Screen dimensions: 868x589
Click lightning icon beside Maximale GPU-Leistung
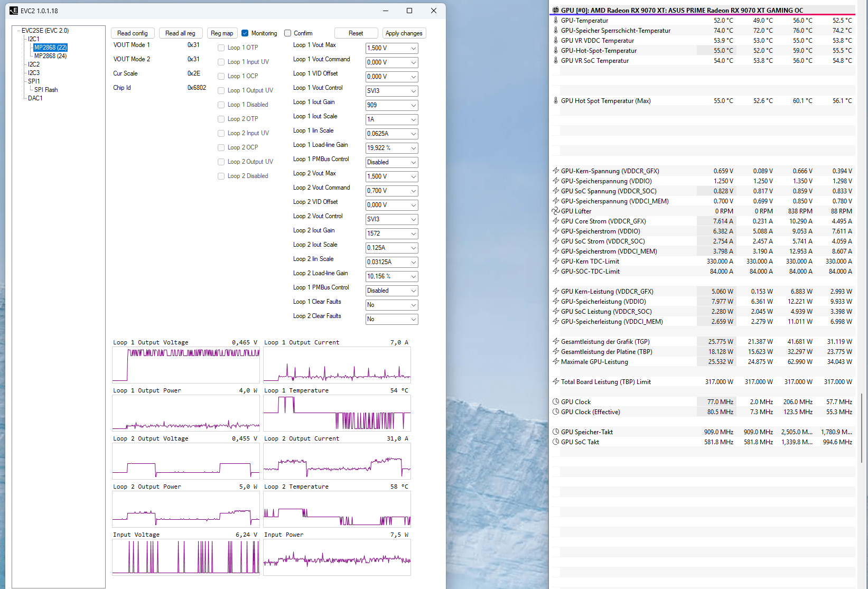(556, 361)
